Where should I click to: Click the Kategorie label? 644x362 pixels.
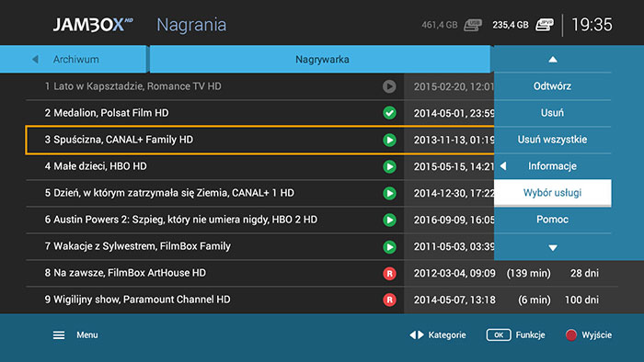[447, 335]
